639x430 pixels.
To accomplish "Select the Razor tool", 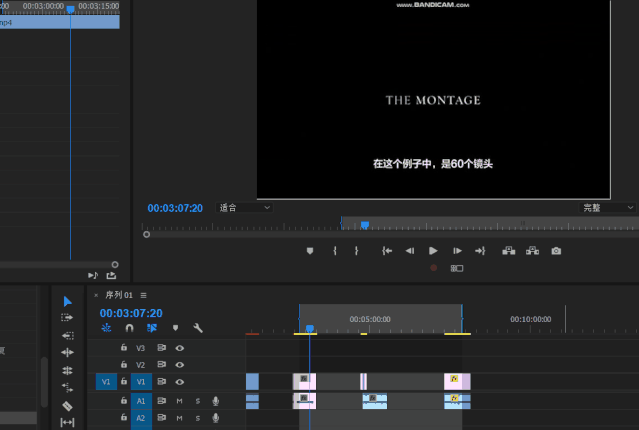I will point(67,406).
